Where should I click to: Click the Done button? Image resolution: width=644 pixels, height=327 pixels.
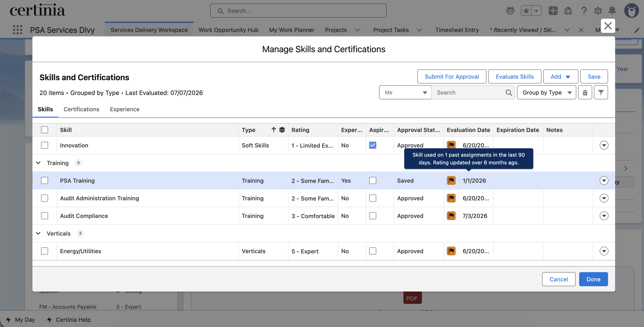tap(593, 279)
